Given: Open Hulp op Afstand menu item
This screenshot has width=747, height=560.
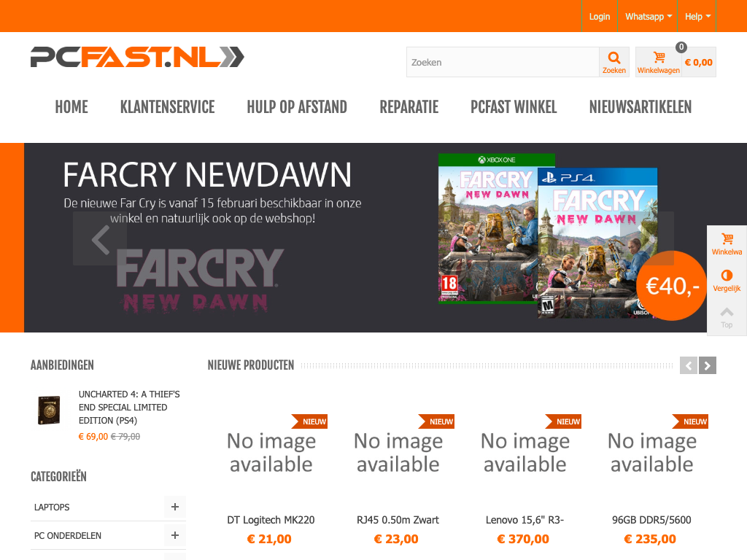Looking at the screenshot, I should point(297,107).
